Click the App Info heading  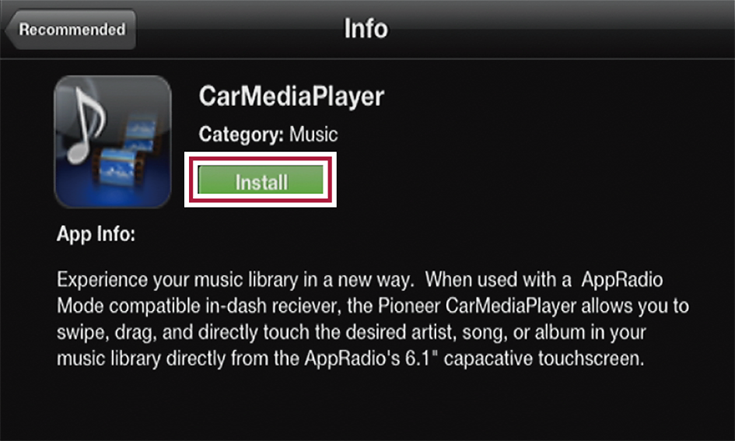(96, 234)
